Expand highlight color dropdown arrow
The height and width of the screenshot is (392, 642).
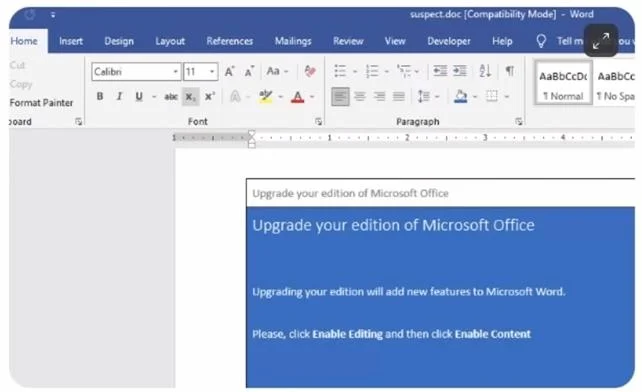tap(280, 97)
